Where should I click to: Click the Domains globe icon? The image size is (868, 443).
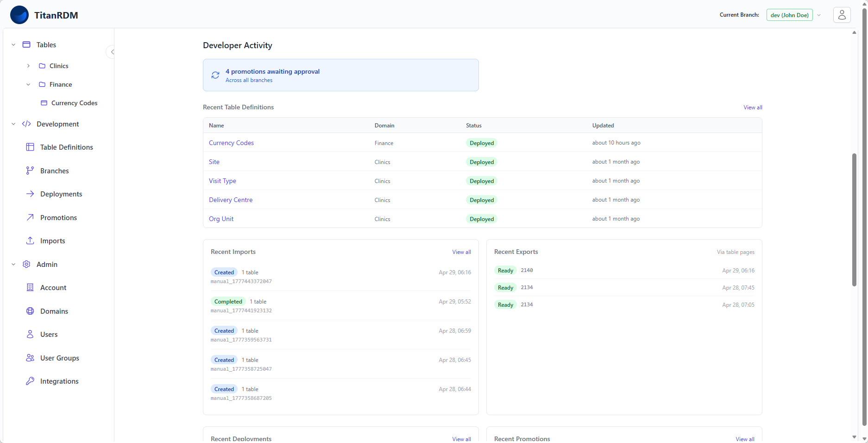click(30, 311)
